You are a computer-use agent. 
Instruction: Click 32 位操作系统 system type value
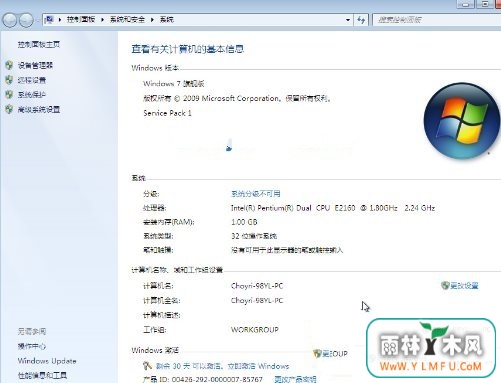[x=254, y=236]
